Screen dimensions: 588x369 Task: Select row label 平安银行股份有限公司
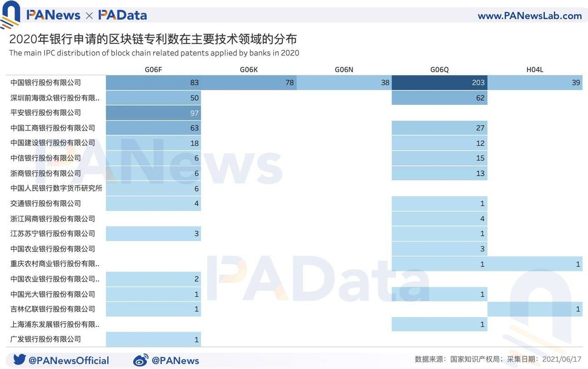click(x=45, y=113)
